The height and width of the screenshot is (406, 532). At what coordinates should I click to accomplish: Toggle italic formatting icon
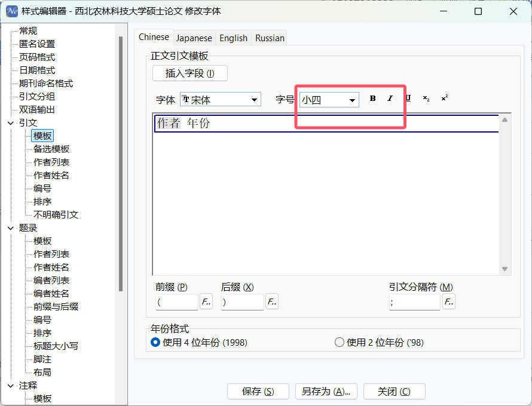pyautogui.click(x=390, y=99)
